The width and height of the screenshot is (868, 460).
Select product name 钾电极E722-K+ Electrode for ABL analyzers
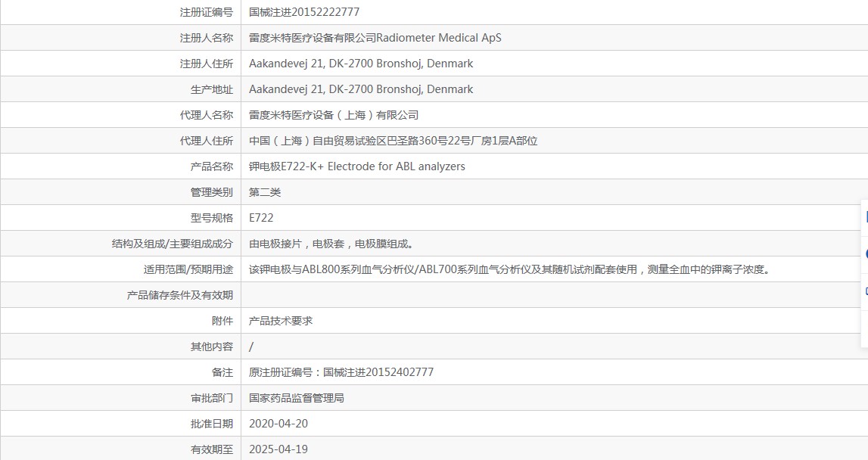357,166
